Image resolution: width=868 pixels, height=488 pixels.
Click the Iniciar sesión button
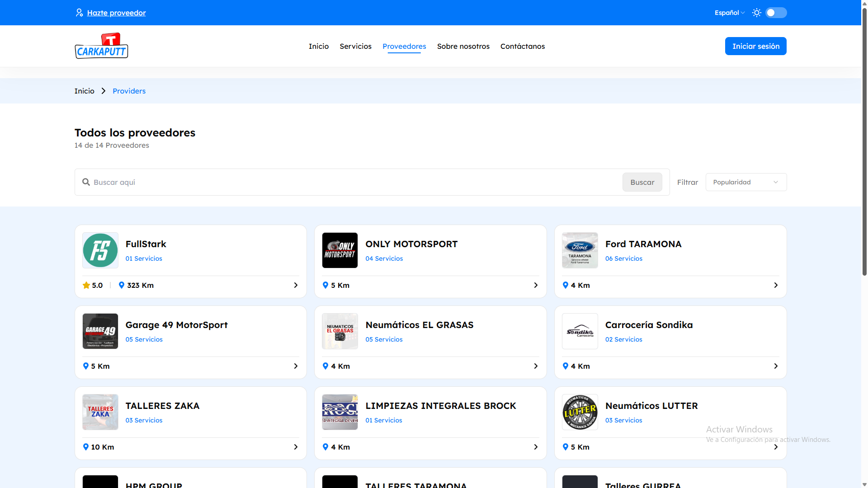(755, 46)
